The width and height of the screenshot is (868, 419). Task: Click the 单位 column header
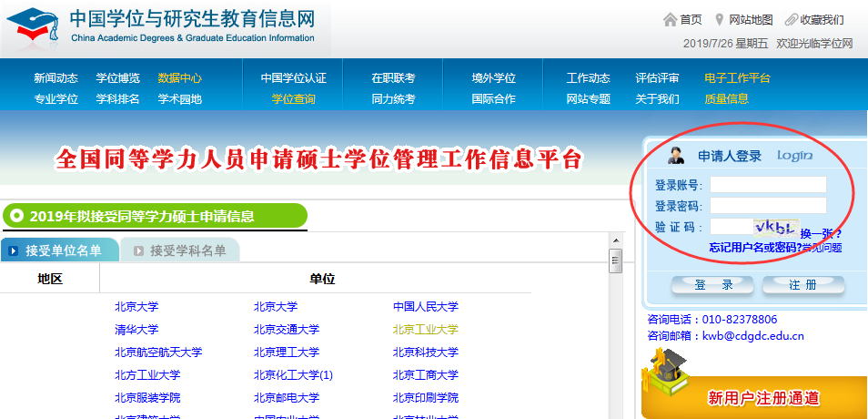coord(322,278)
